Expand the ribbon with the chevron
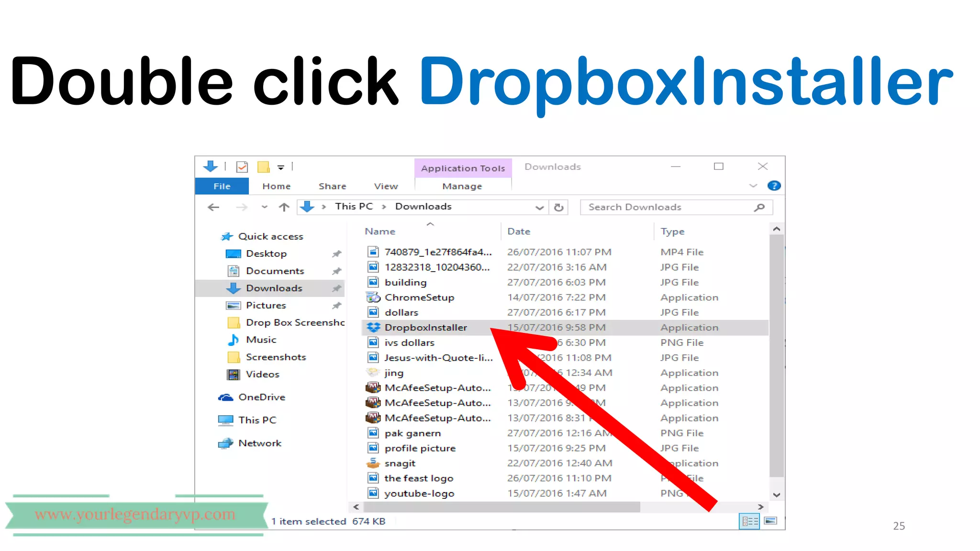Screen dimensions: 980x551 tap(753, 186)
